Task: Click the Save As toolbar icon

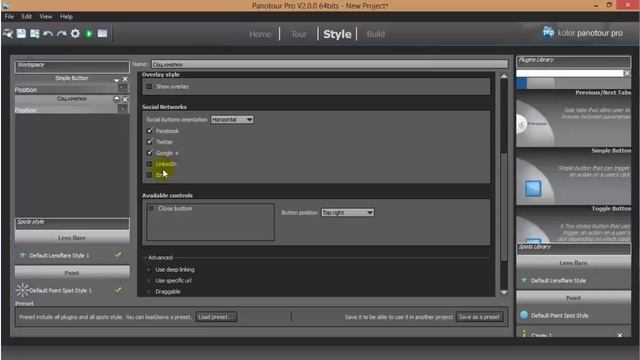Action: [35, 33]
